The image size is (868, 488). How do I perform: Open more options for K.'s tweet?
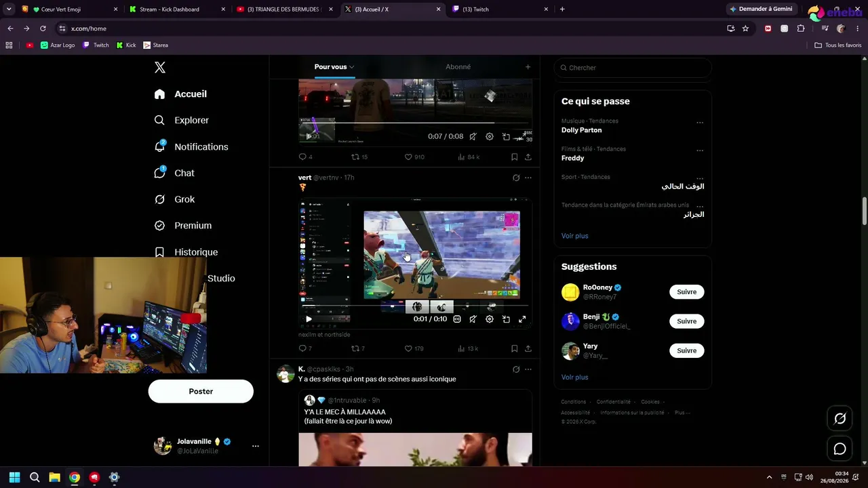click(x=528, y=369)
